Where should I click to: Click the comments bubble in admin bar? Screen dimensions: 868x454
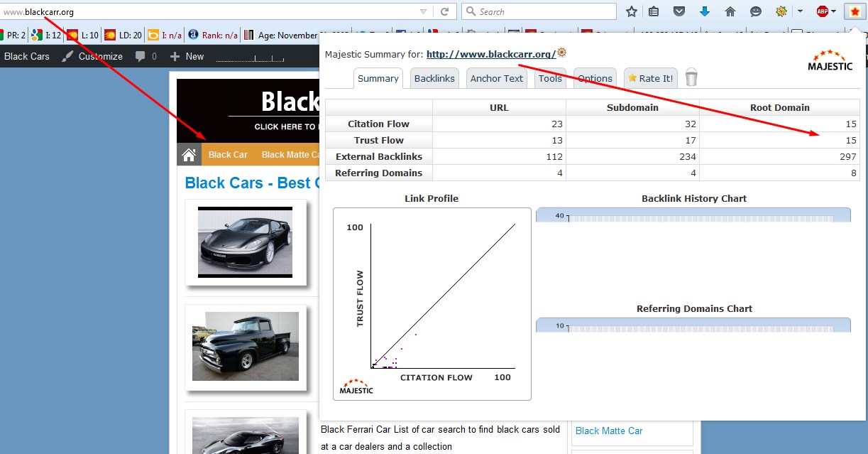145,56
